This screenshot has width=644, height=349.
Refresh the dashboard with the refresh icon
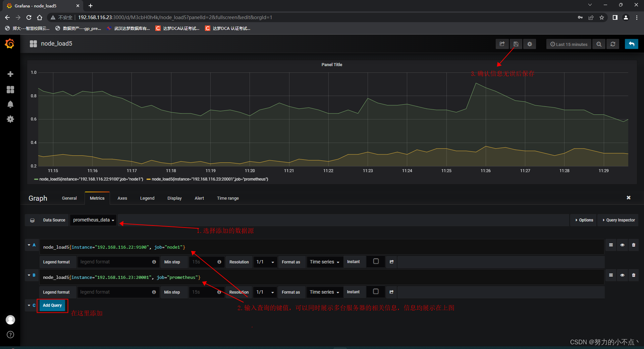(613, 44)
